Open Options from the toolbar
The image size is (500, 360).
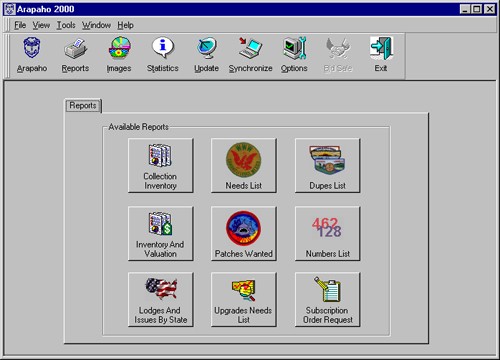[x=294, y=55]
